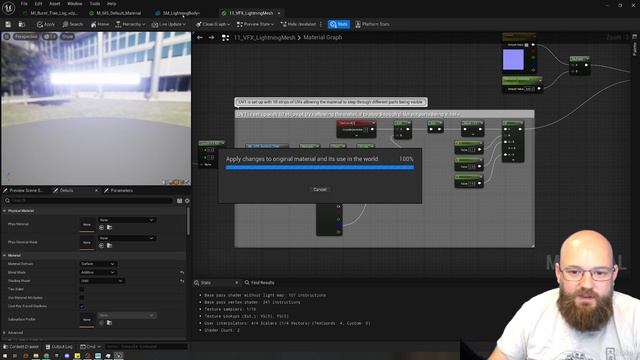The height and width of the screenshot is (360, 640).
Task: Toggle the Hide Unrelated toolbar option
Action: pyautogui.click(x=298, y=24)
